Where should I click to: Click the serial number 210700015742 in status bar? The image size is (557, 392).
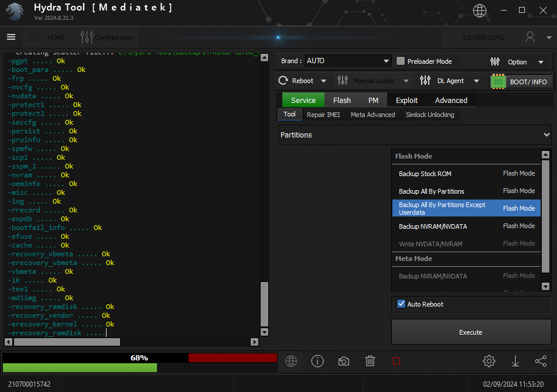29,384
